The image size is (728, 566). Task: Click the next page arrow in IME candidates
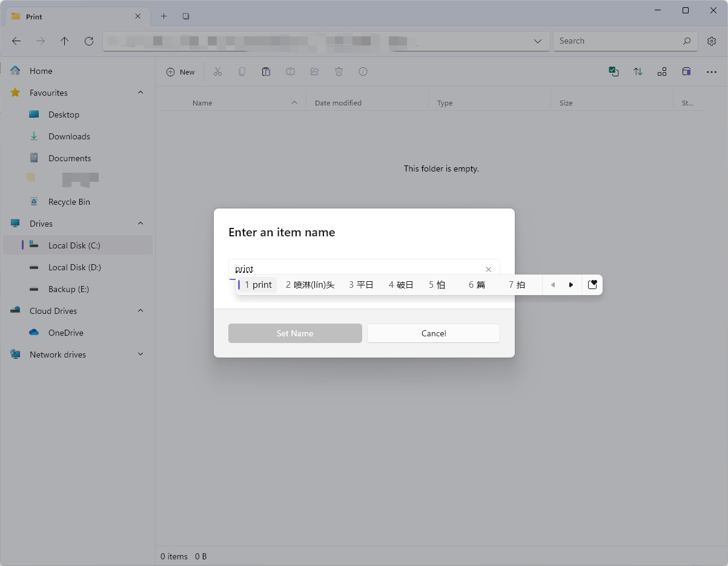coord(571,284)
